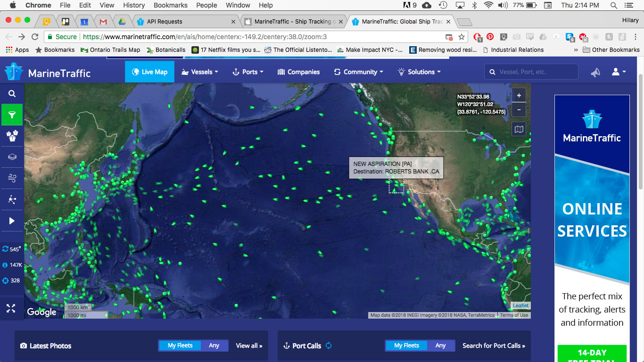Toggle the vessel filter funnel button

click(12, 115)
